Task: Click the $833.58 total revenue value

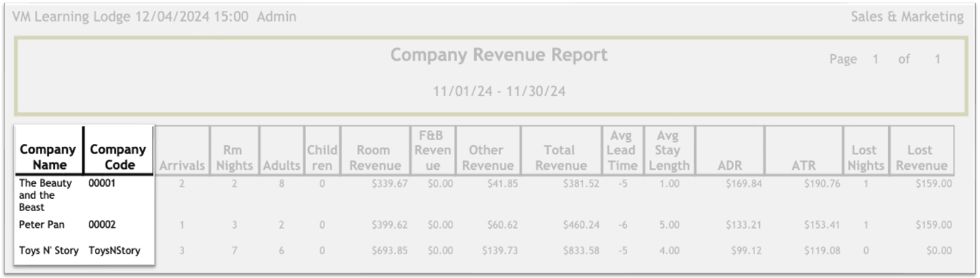Action: click(580, 250)
